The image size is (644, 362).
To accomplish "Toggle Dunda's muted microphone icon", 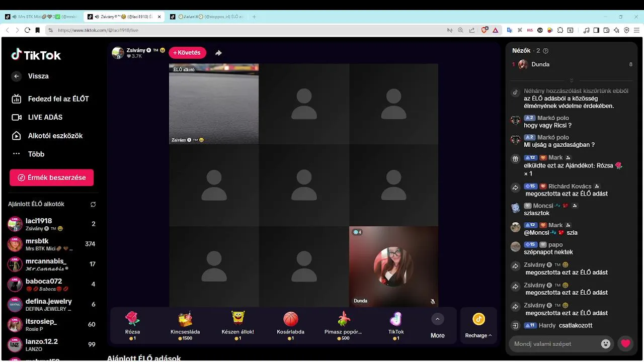I will click(x=433, y=302).
